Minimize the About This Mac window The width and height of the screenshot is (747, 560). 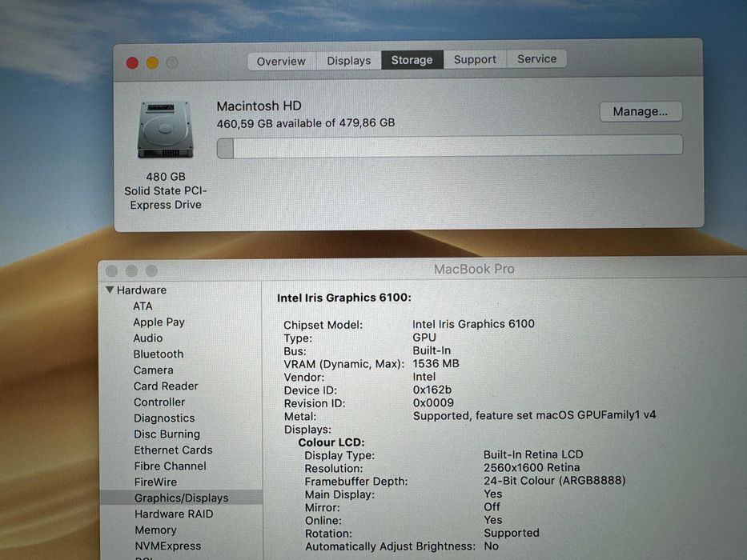tap(152, 63)
